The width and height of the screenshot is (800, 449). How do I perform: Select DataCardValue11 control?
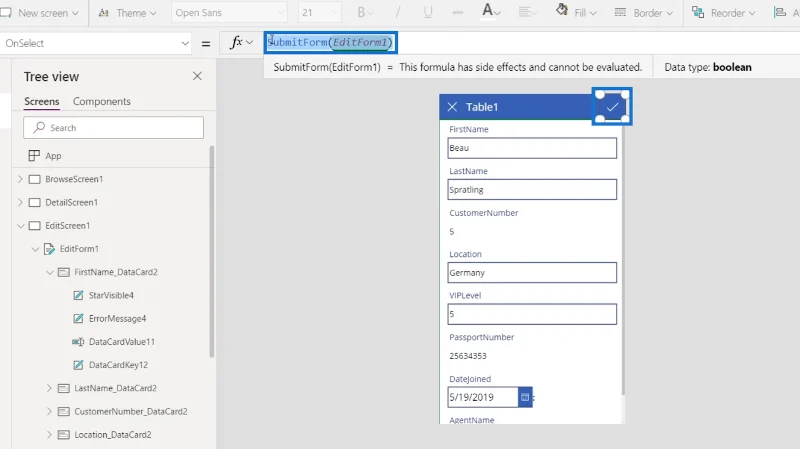pos(121,342)
